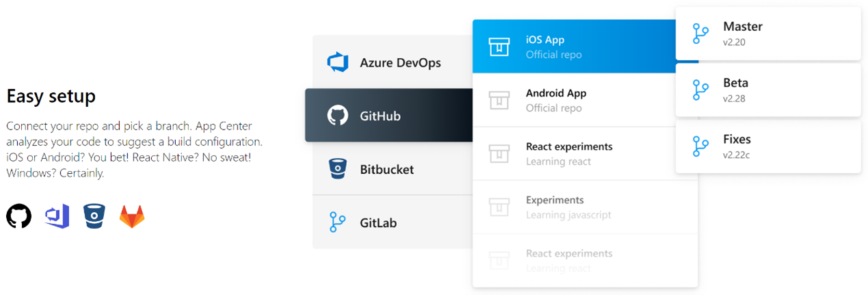
Task: Click repo icon beside Experiments Learning javascript
Action: pyautogui.click(x=499, y=207)
